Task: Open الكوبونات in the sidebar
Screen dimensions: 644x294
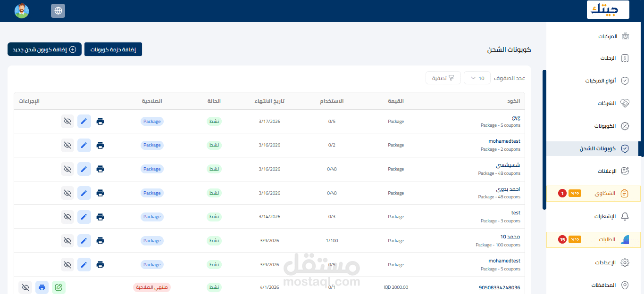Action: point(594,126)
